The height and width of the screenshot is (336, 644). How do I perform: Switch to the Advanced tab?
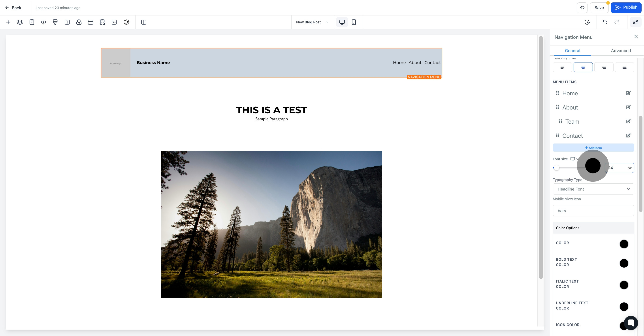click(x=621, y=51)
